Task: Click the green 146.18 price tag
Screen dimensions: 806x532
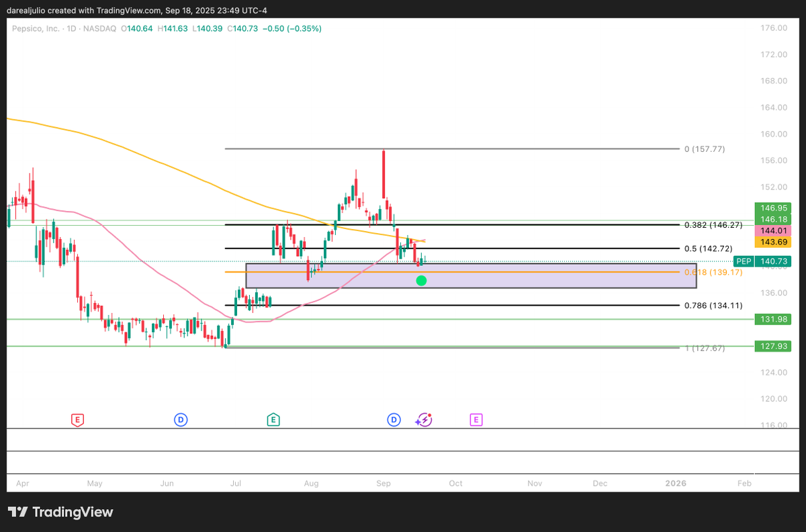Action: tap(772, 220)
